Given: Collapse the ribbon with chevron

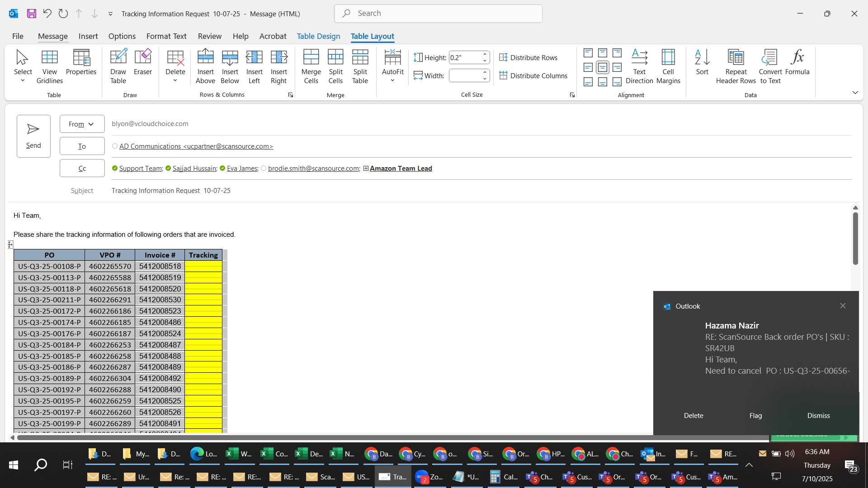Looking at the screenshot, I should point(855,93).
